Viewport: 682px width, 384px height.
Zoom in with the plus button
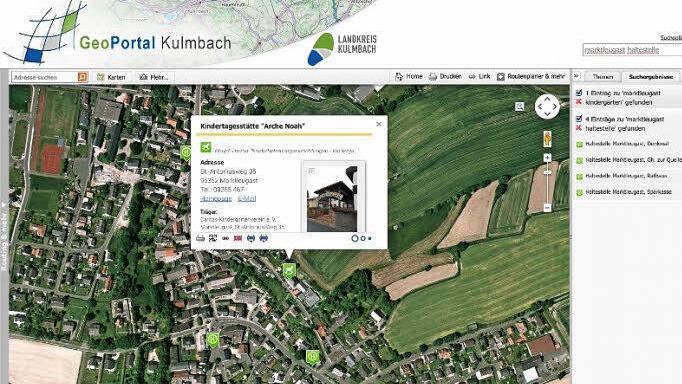(x=547, y=157)
